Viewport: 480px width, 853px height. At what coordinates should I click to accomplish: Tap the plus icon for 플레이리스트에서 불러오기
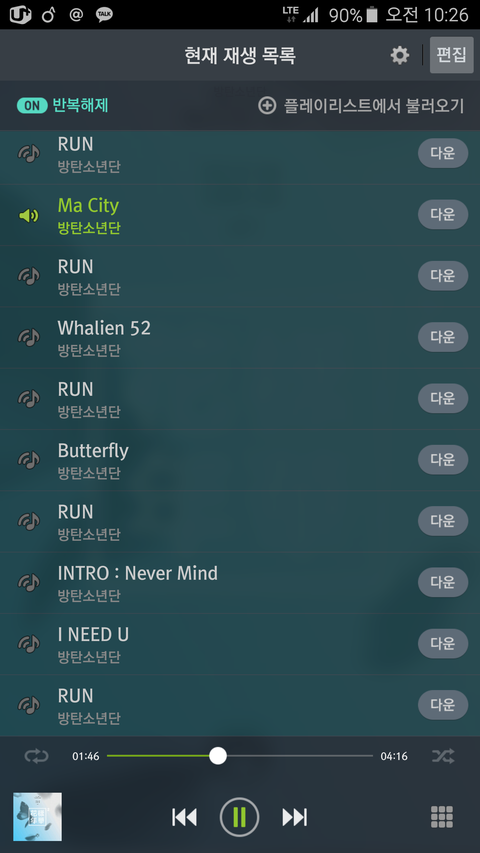(267, 106)
